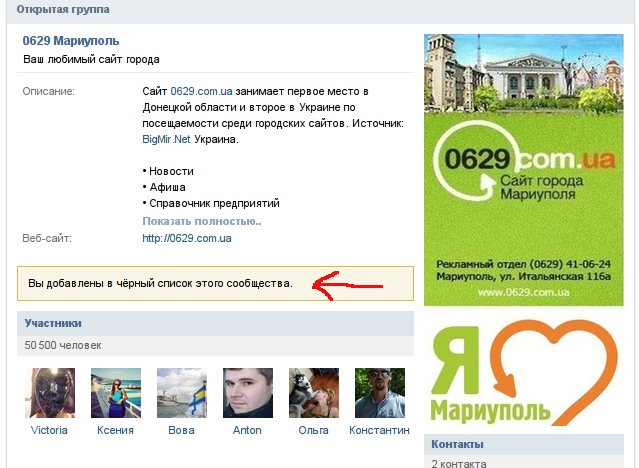Click the Anton name link
This screenshot has width=639, height=468.
[x=247, y=430]
